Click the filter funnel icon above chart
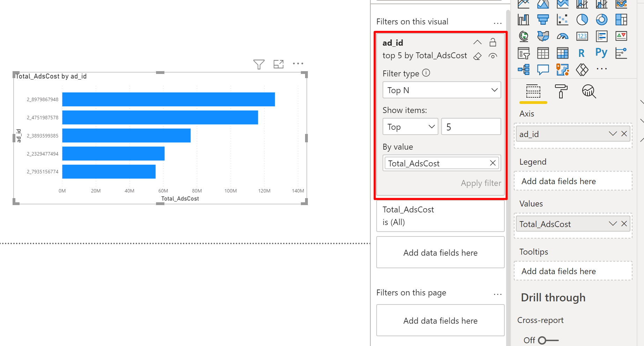644x346 pixels. pyautogui.click(x=259, y=64)
